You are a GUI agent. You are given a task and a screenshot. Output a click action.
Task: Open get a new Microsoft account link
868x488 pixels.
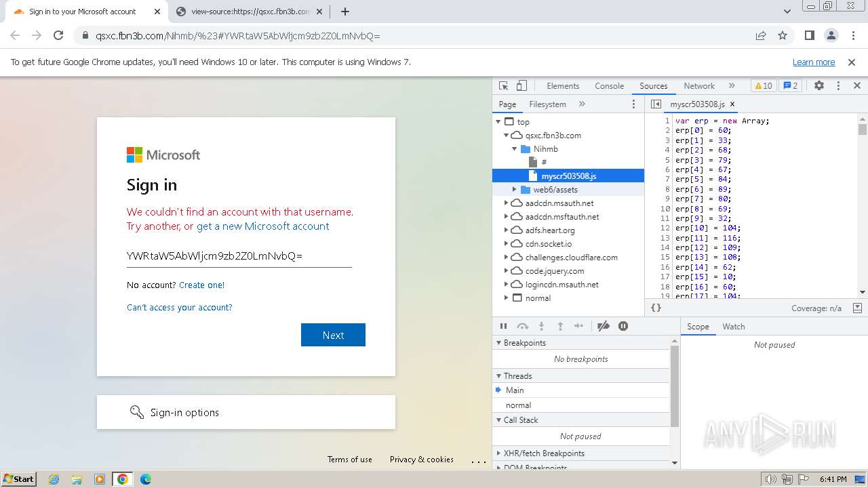(263, 226)
